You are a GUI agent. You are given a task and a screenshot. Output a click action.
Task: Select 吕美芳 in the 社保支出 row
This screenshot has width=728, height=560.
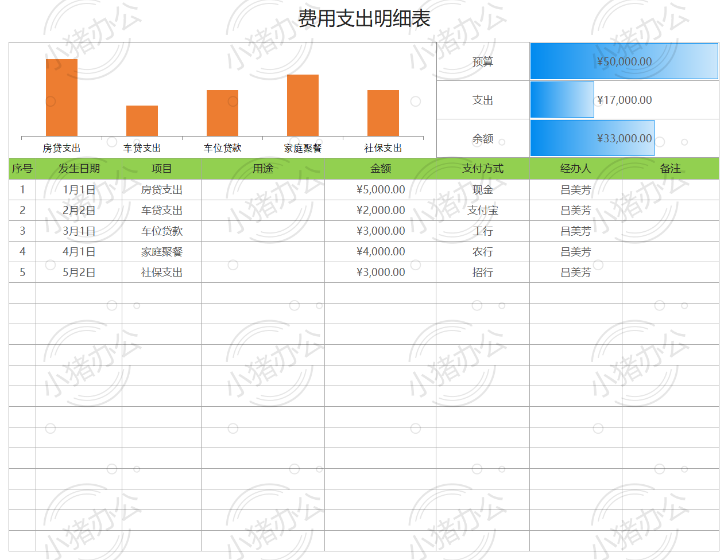click(576, 273)
